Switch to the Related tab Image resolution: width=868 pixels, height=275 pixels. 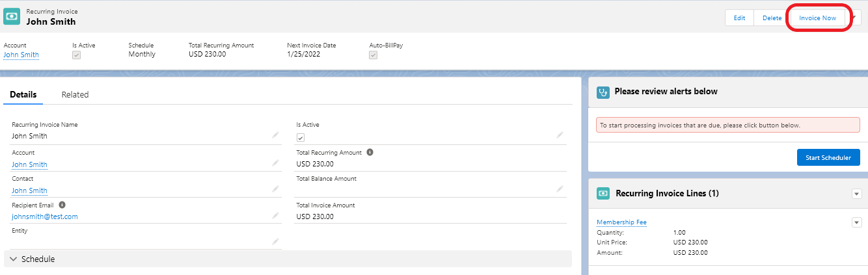[75, 94]
